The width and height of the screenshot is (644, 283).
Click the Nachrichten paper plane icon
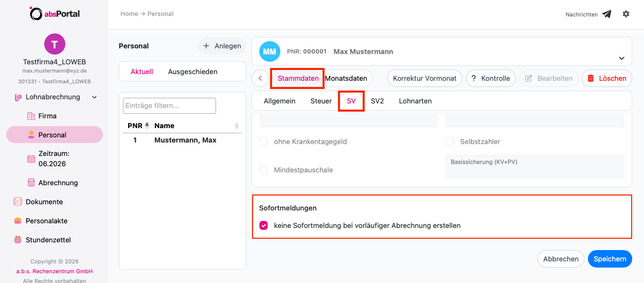(607, 14)
